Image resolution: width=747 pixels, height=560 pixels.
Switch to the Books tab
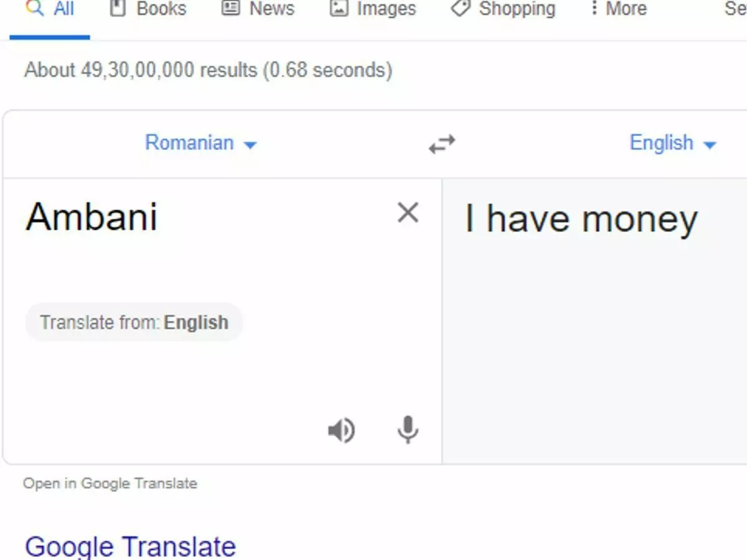coord(161,9)
